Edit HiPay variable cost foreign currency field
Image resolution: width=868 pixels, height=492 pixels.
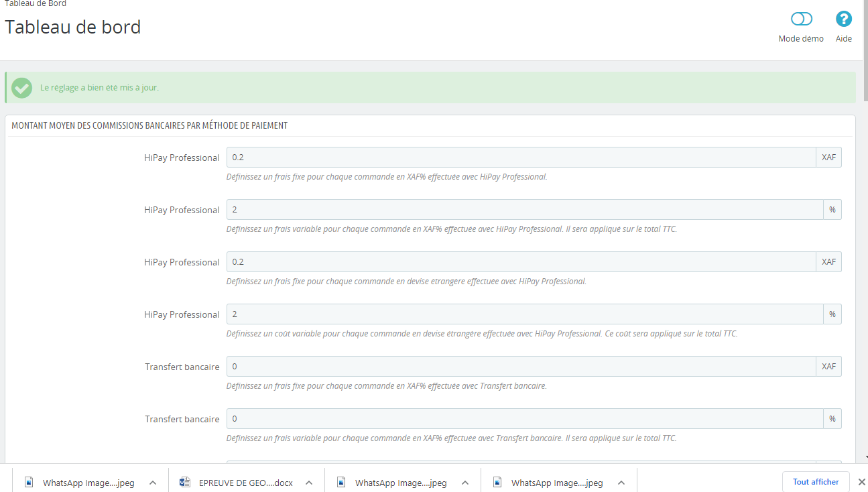point(525,314)
